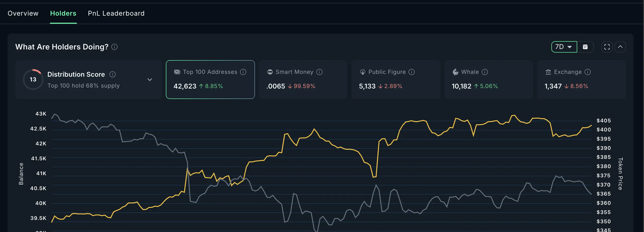Image resolution: width=644 pixels, height=232 pixels.
Task: Toggle the Whale metric card
Action: [x=489, y=79]
